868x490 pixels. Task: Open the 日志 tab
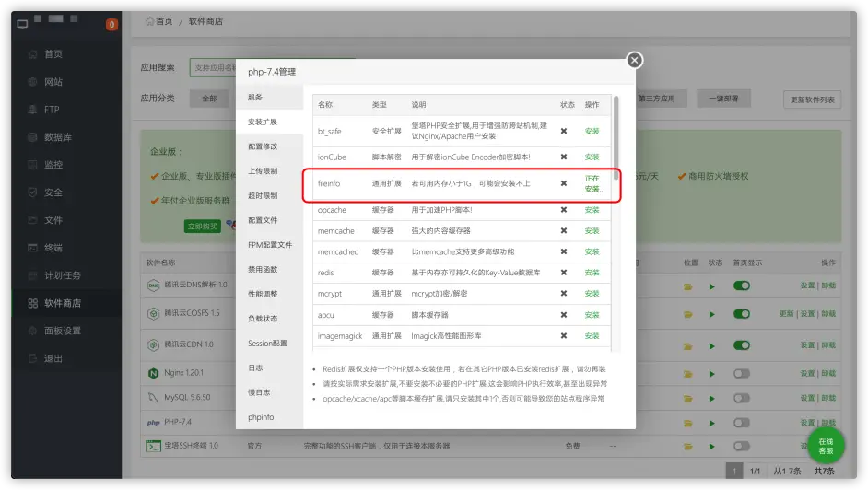[x=255, y=367]
